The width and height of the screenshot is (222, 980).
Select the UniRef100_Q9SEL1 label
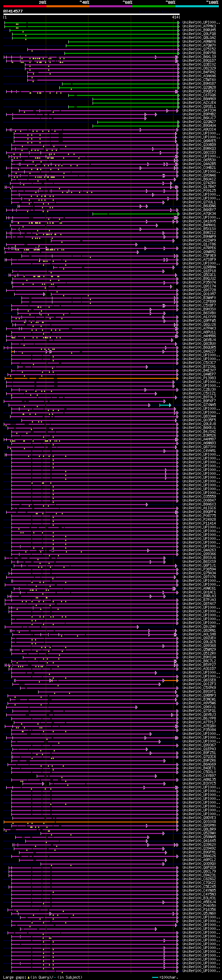199,106
